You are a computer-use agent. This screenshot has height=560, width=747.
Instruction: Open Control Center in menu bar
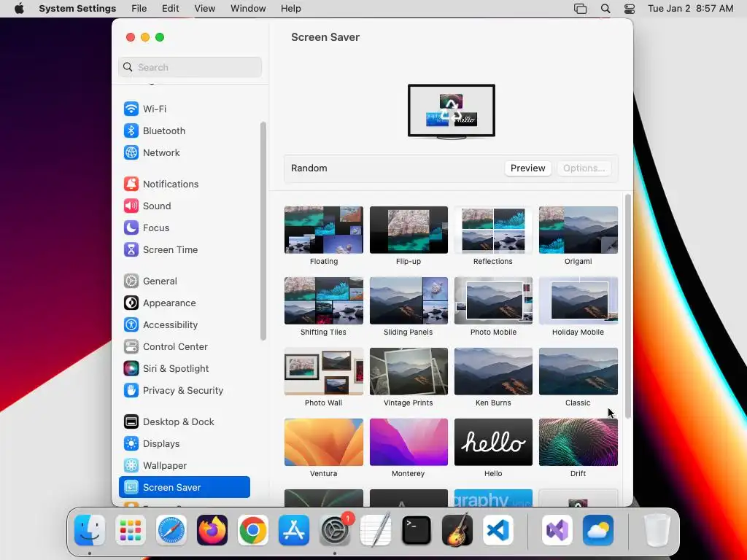tap(630, 9)
